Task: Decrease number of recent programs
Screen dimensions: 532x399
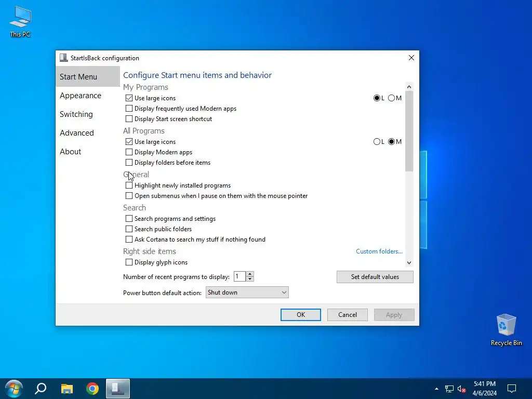Action: click(x=250, y=279)
